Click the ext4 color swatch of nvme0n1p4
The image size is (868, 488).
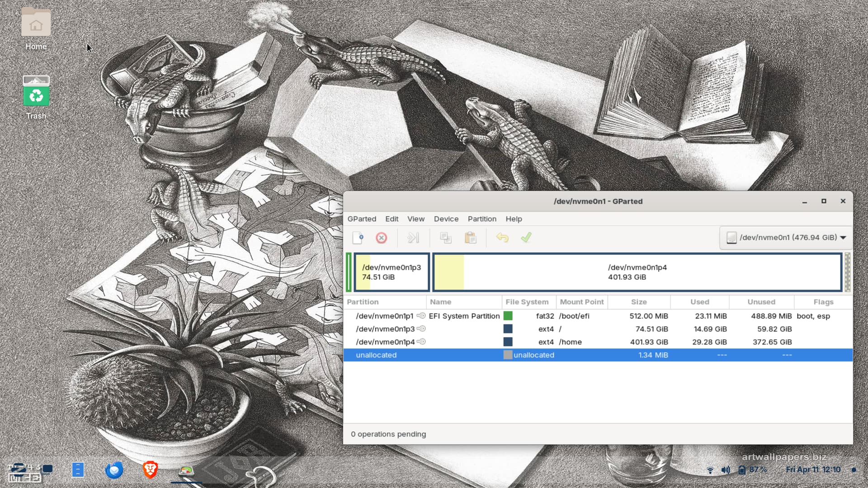click(508, 342)
